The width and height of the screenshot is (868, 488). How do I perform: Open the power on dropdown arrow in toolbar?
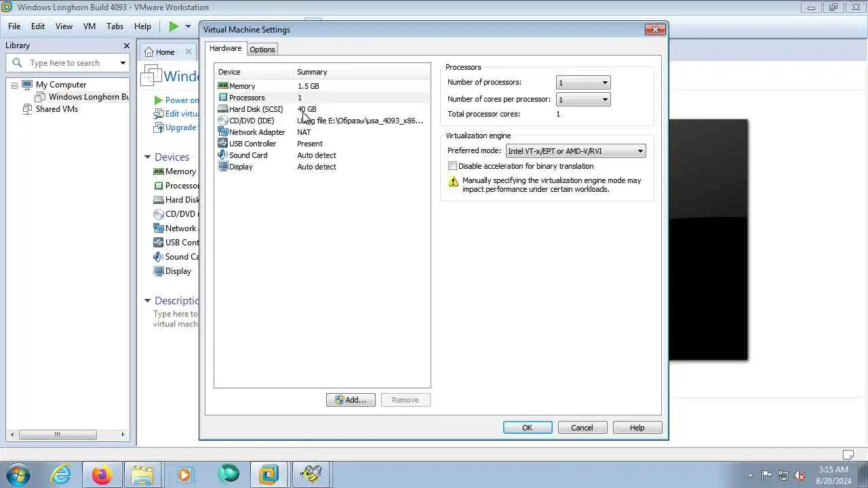click(188, 26)
